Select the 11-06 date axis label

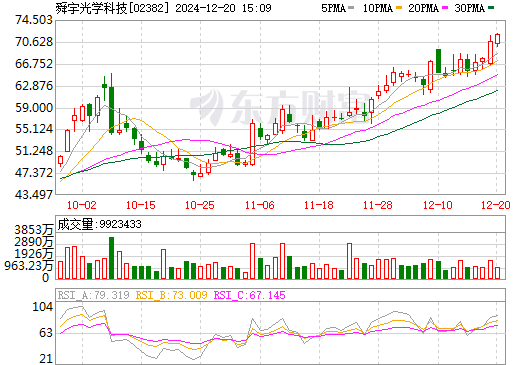coord(260,205)
